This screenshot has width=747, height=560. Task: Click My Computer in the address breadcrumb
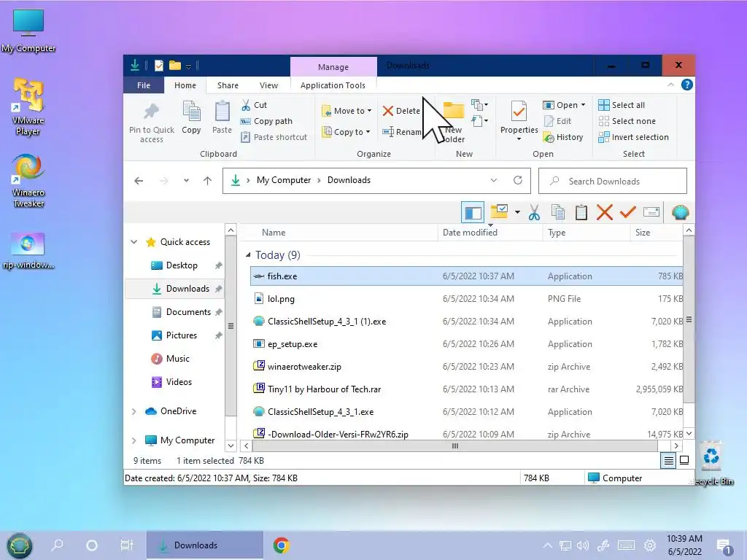click(x=284, y=180)
